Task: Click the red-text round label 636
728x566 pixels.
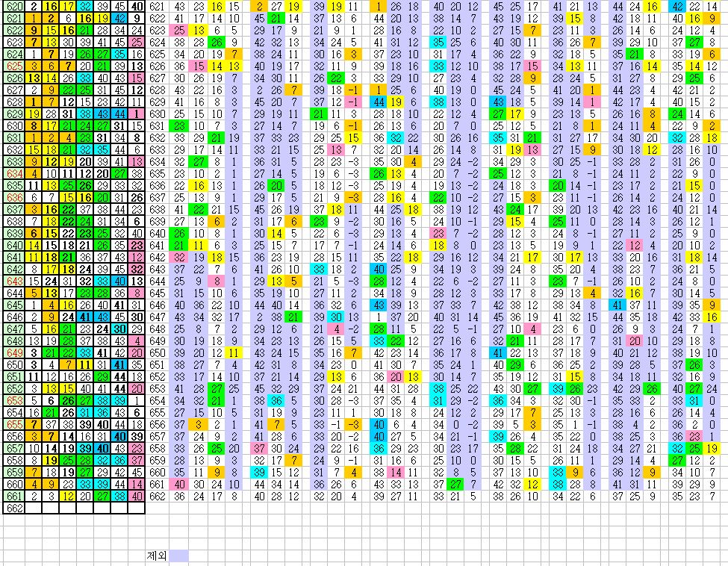Action: (x=13, y=198)
